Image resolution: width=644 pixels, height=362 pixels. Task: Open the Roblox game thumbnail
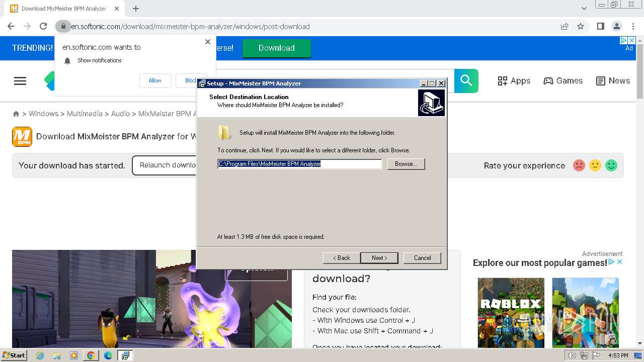tap(511, 312)
